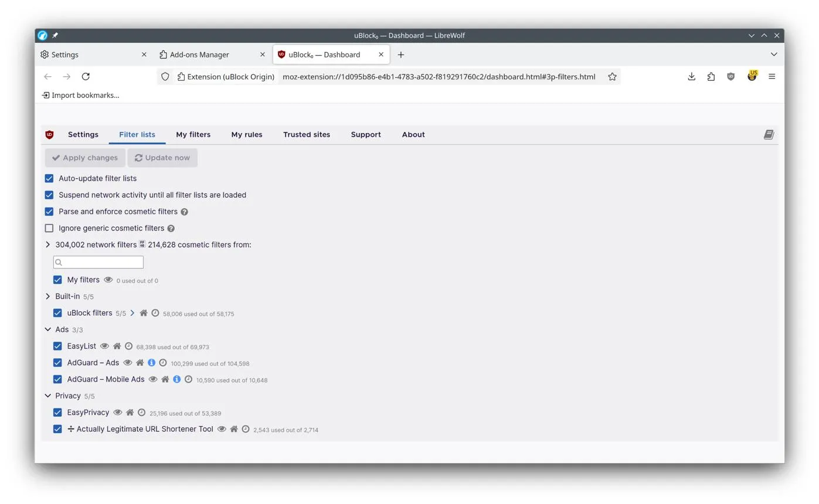819x504 pixels.
Task: Open uBlock filters home icon
Action: [144, 313]
